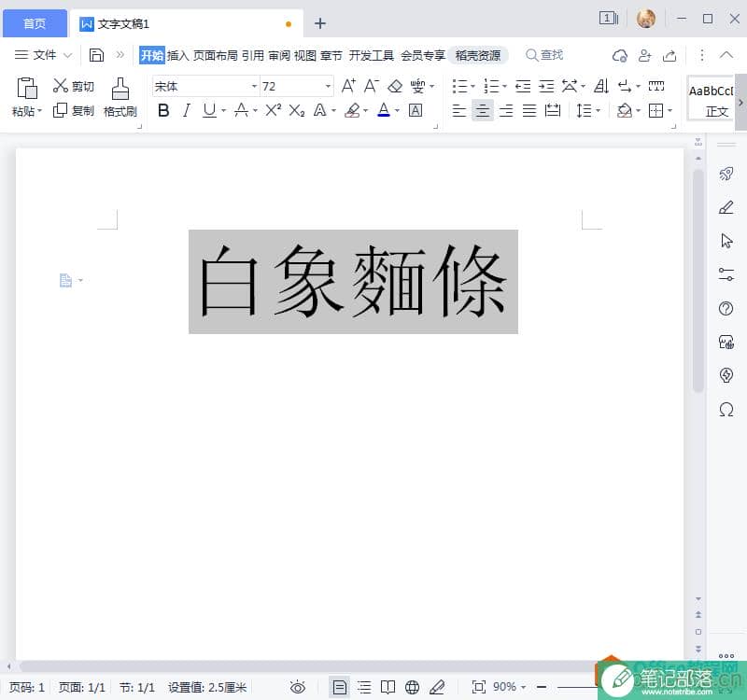Expand the Underline style dropdown arrow
The width and height of the screenshot is (747, 700).
[223, 111]
